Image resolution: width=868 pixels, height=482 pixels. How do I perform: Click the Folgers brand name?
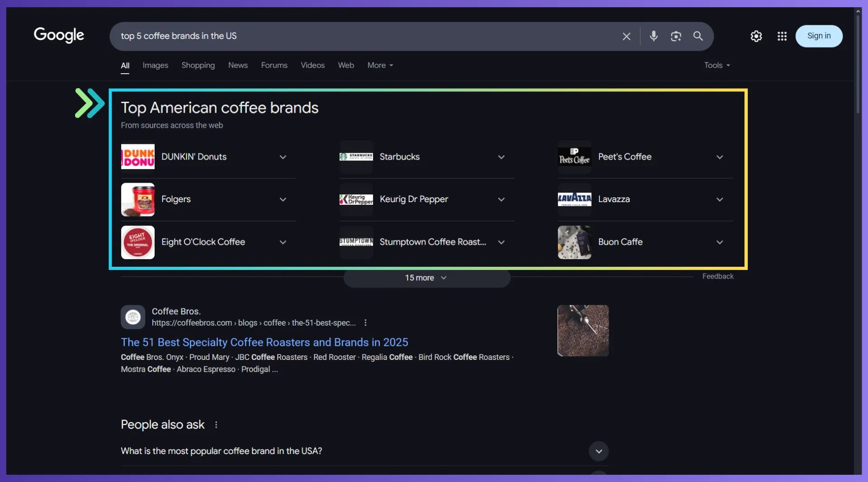click(176, 199)
